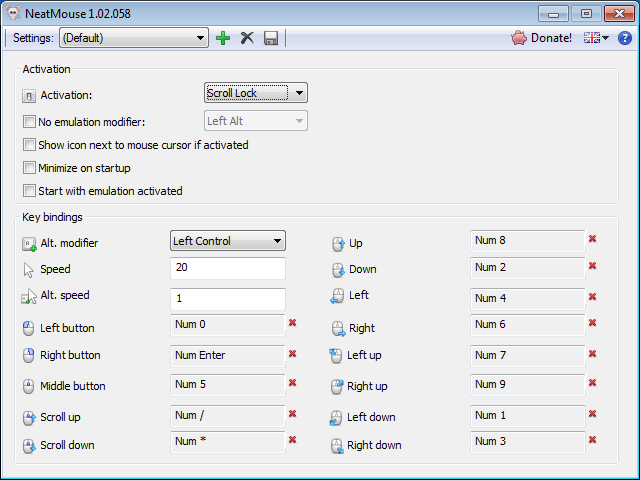Clear the Left up Num 7 binding
This screenshot has width=640, height=480.
pos(592,354)
